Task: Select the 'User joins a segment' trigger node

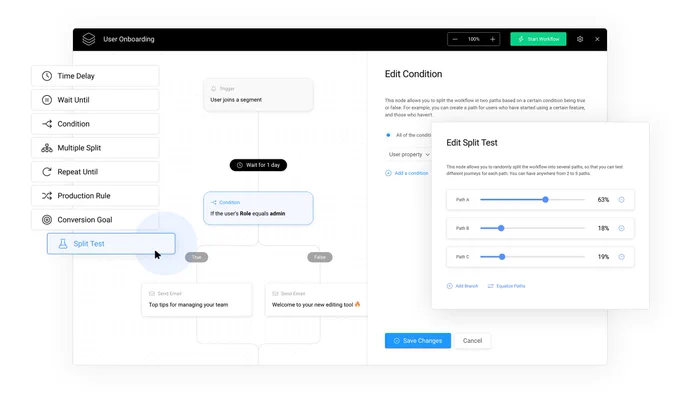Action: [258, 95]
